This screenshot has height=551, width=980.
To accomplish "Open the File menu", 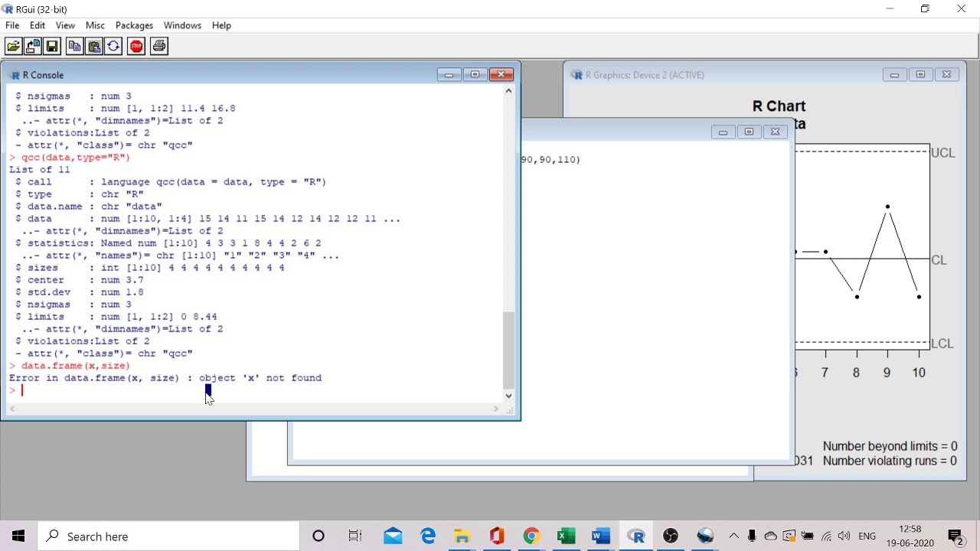I will [12, 25].
